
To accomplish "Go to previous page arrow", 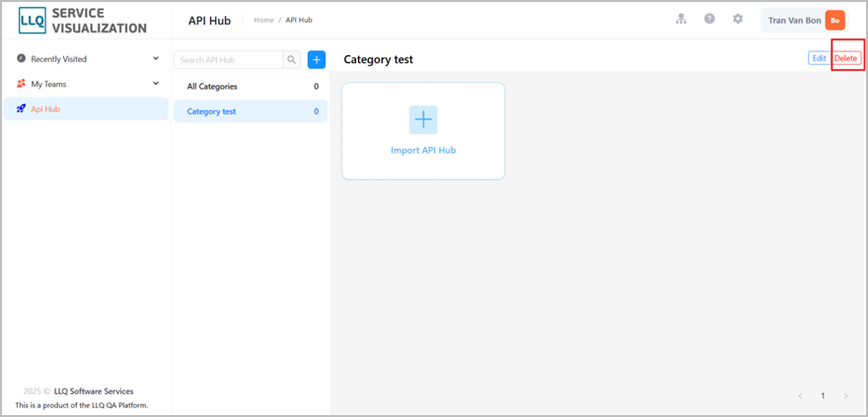I will pyautogui.click(x=800, y=395).
